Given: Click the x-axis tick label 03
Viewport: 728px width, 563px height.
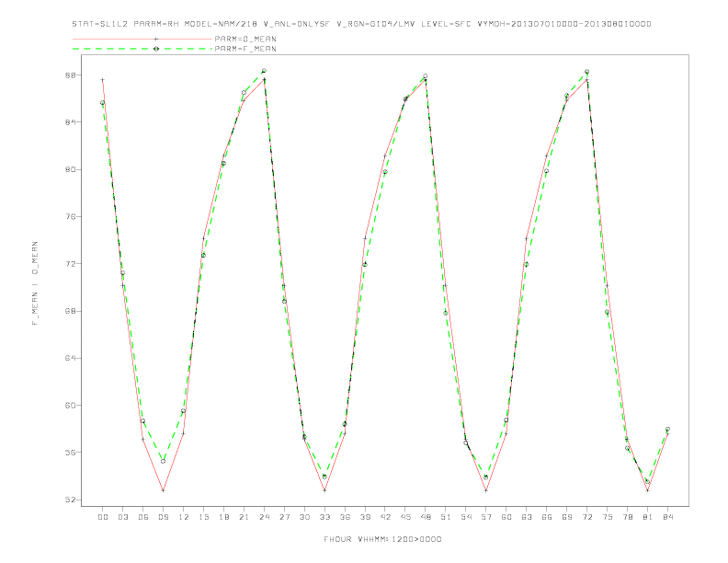Looking at the screenshot, I should (122, 517).
